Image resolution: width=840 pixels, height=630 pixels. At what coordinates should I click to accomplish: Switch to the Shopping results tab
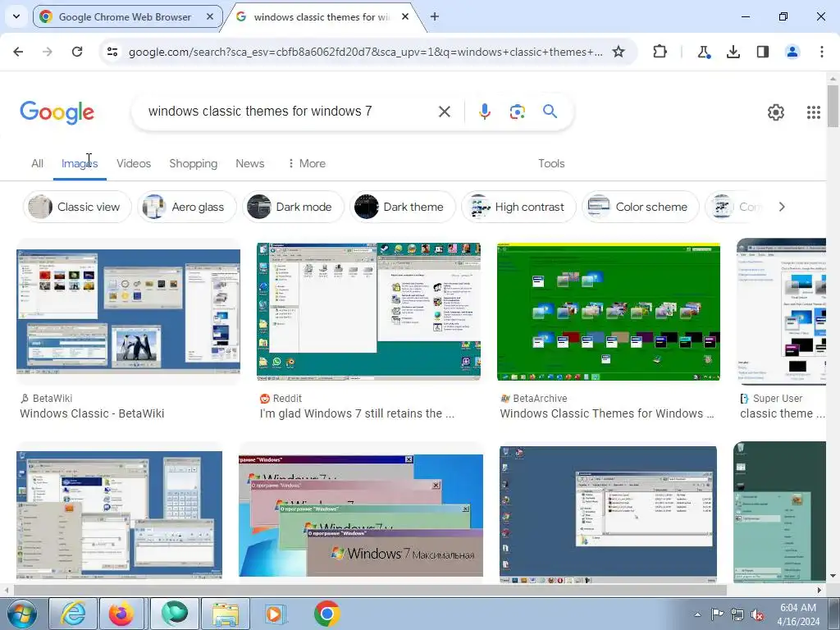tap(194, 163)
